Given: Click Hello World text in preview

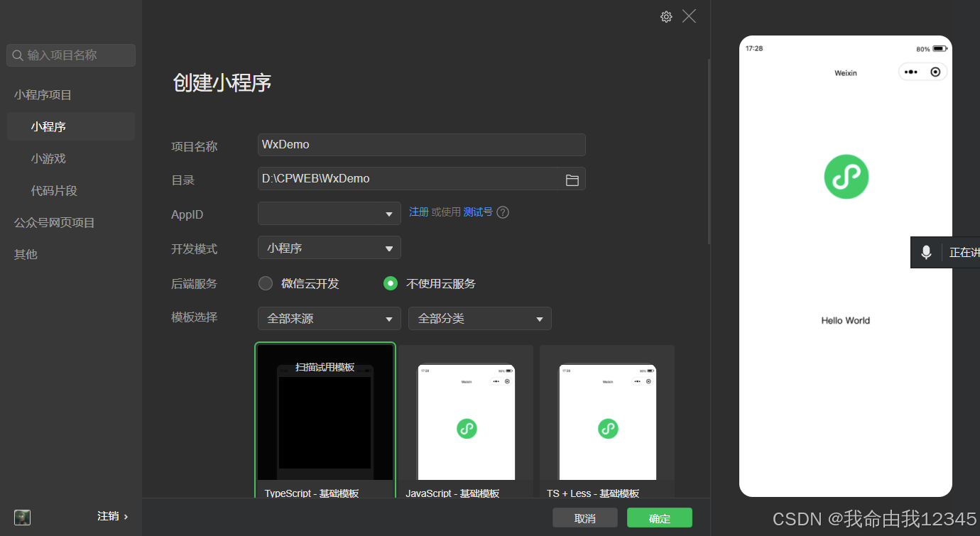Looking at the screenshot, I should click(845, 320).
